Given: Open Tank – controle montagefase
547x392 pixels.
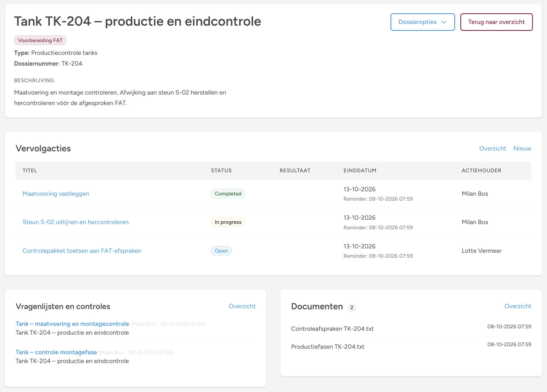Looking at the screenshot, I should [x=56, y=352].
